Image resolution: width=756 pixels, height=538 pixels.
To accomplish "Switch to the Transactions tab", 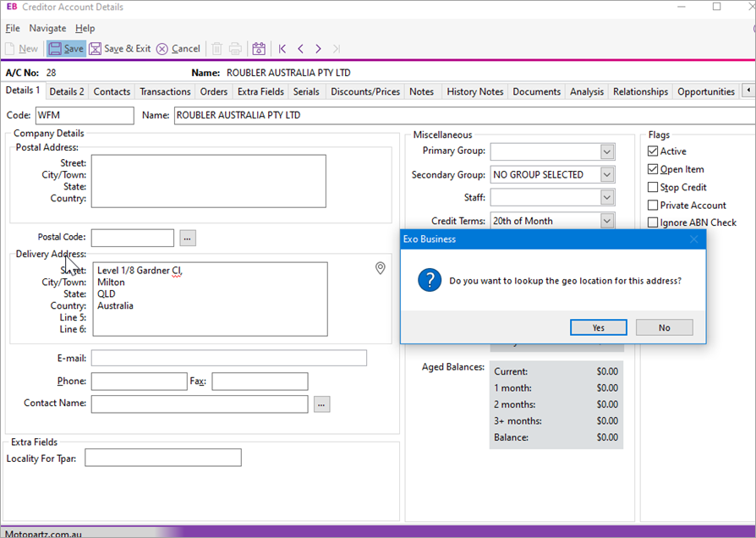I will (x=165, y=91).
